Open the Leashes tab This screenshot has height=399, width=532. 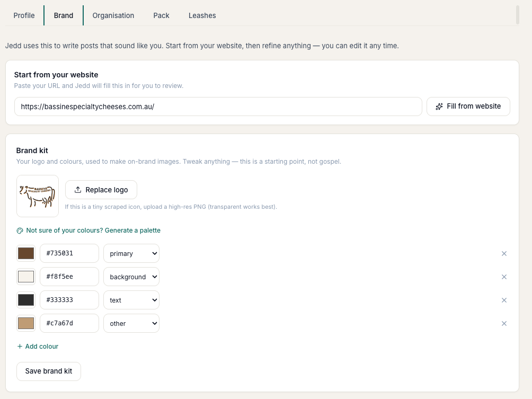[x=202, y=15]
